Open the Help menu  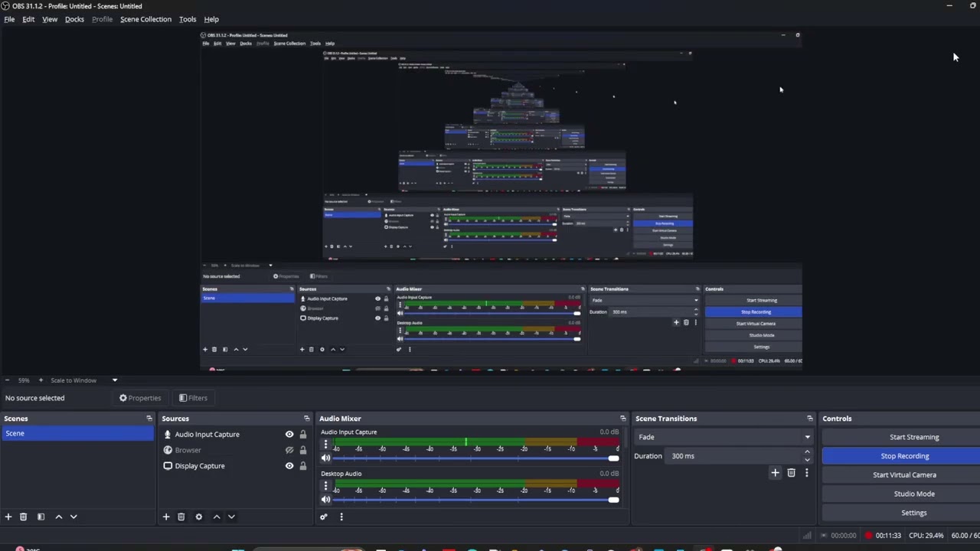tap(211, 19)
